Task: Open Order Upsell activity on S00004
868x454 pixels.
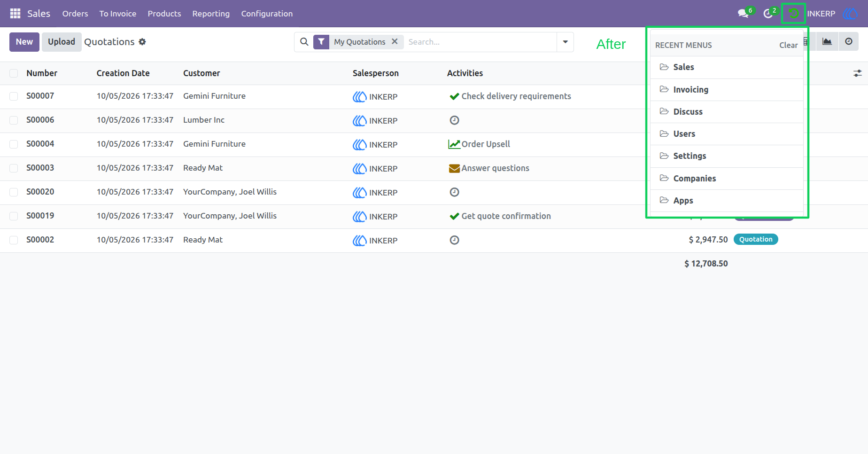Action: coord(479,144)
